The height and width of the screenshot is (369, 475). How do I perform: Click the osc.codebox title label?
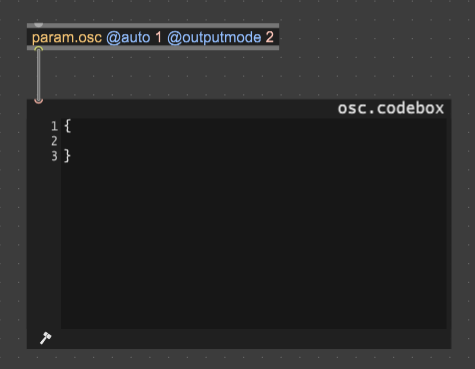391,108
